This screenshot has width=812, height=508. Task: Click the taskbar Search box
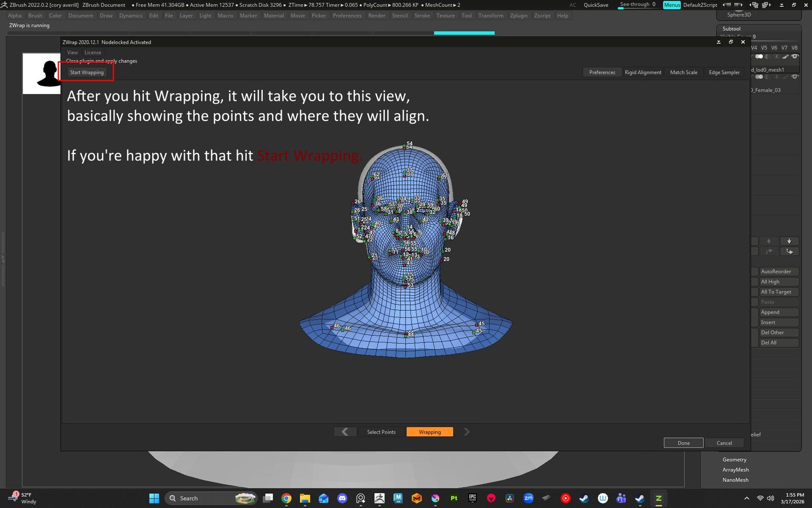[x=212, y=498]
